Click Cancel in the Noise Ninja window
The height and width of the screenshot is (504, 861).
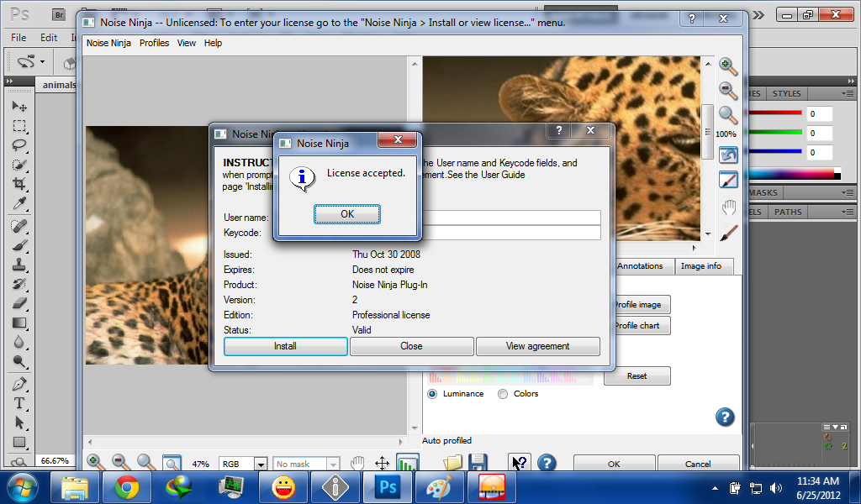pos(699,464)
